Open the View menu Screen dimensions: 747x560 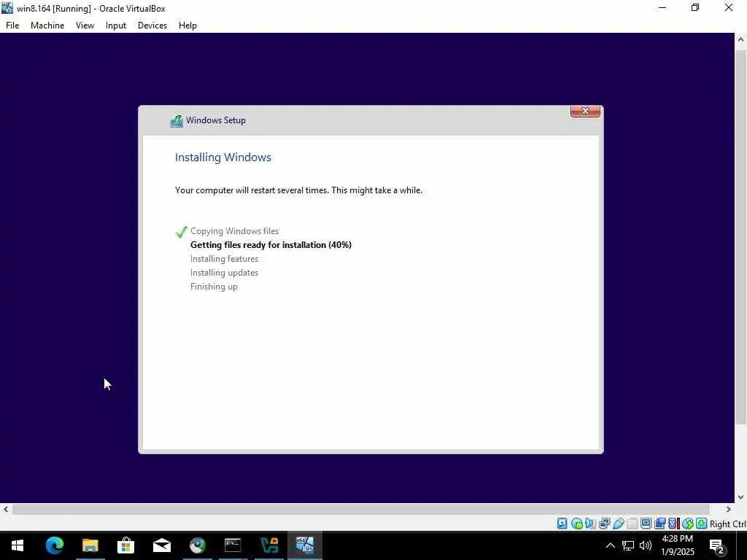click(x=85, y=26)
